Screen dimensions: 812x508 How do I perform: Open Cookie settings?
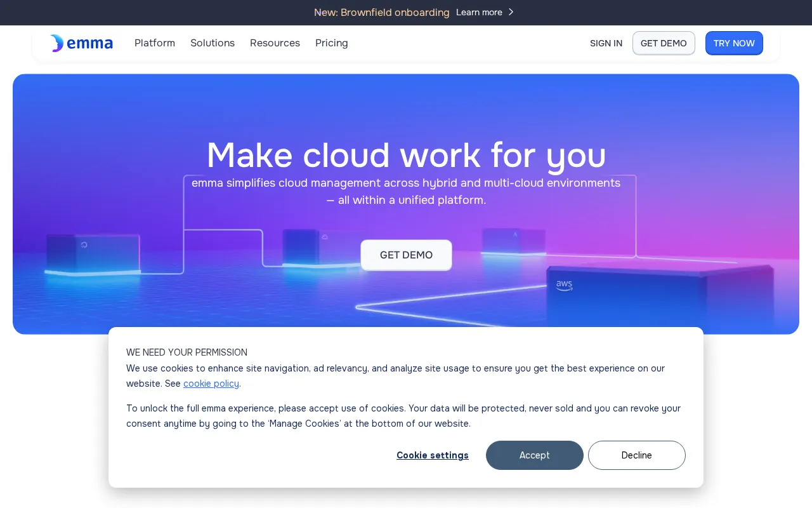tap(433, 455)
